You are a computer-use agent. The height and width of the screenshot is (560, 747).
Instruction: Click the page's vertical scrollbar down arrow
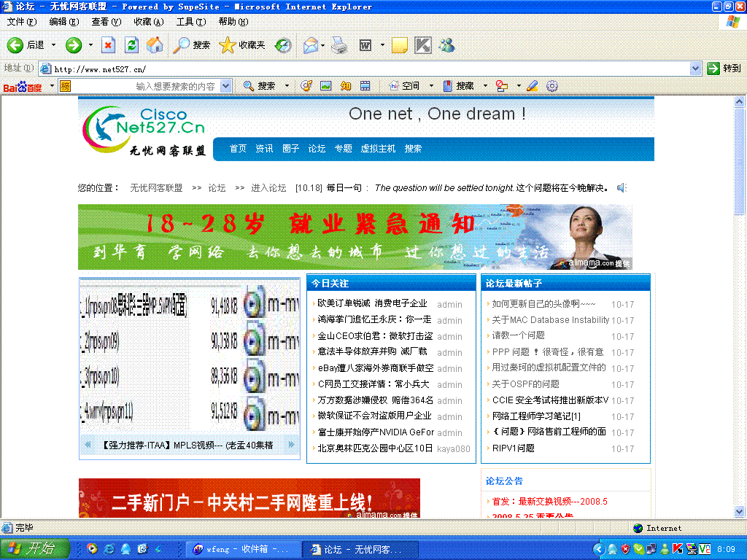point(740,512)
